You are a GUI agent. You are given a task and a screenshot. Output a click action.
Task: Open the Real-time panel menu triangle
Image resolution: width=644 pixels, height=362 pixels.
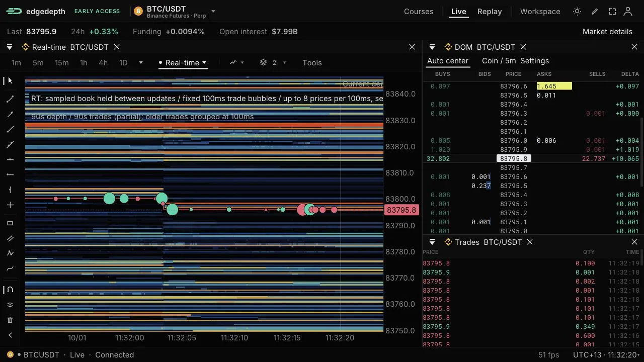10,47
